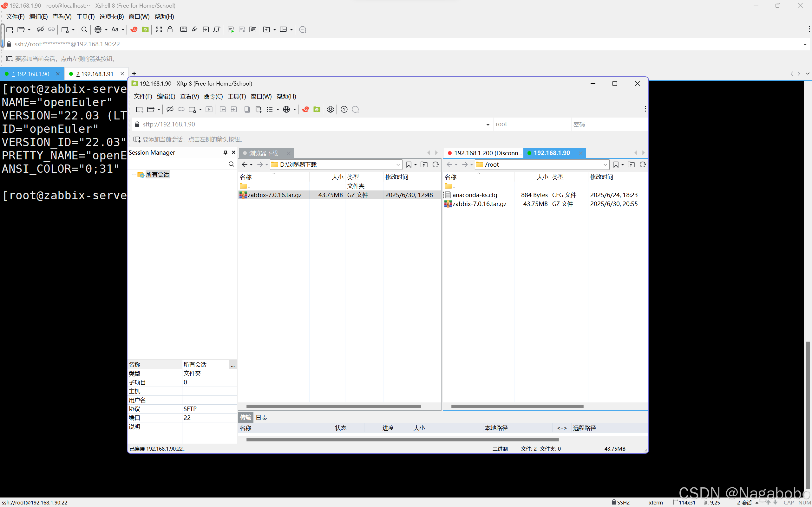Click the local pane horizontal scrollbar
This screenshot has width=812, height=507.
tap(334, 407)
